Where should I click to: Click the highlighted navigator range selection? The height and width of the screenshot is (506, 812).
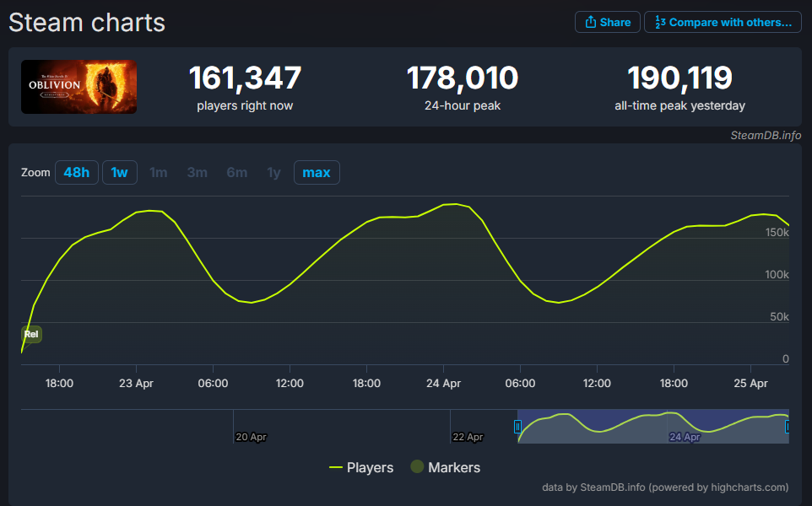(x=652, y=427)
